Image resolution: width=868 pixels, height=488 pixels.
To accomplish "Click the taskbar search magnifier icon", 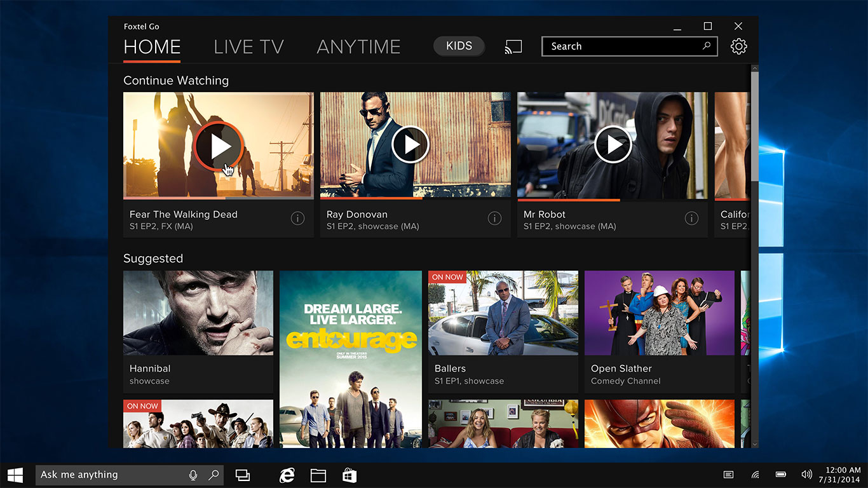I will point(214,475).
